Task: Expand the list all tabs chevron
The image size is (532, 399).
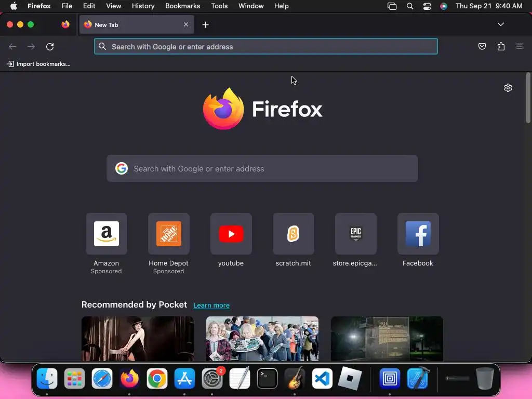Action: [500, 24]
